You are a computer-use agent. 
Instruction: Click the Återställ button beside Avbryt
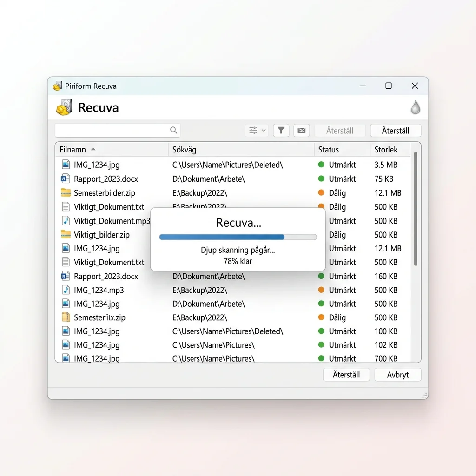(x=346, y=375)
